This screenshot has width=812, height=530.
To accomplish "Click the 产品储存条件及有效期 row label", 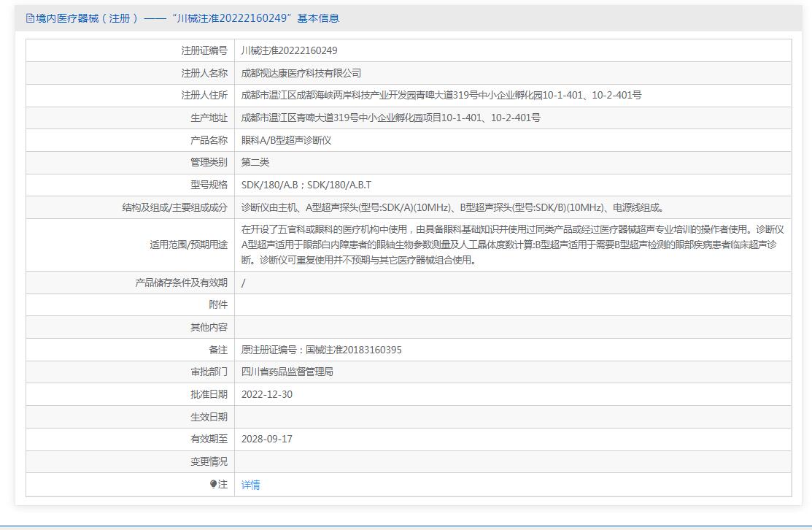I will [181, 283].
